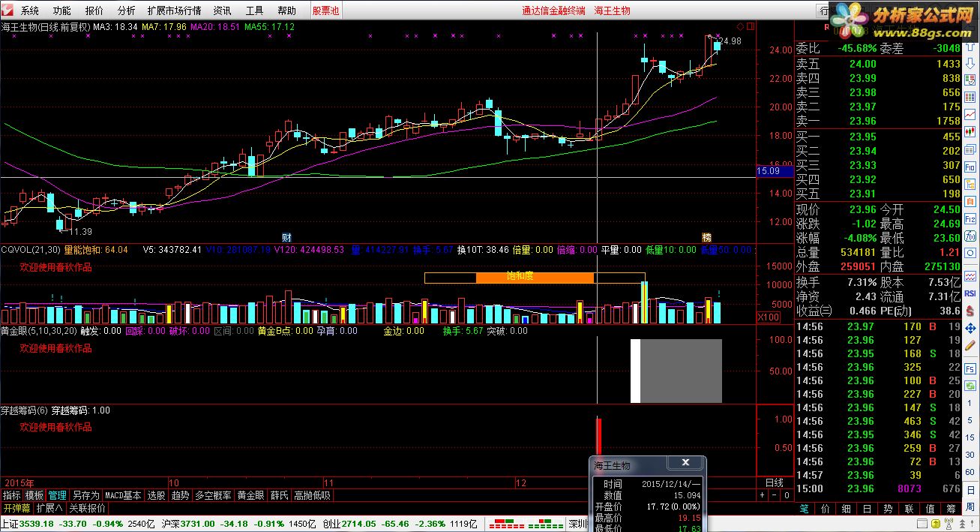This screenshot has width=980, height=532.
Task: Click the green refresh icon in sidebar
Action: click(970, 385)
